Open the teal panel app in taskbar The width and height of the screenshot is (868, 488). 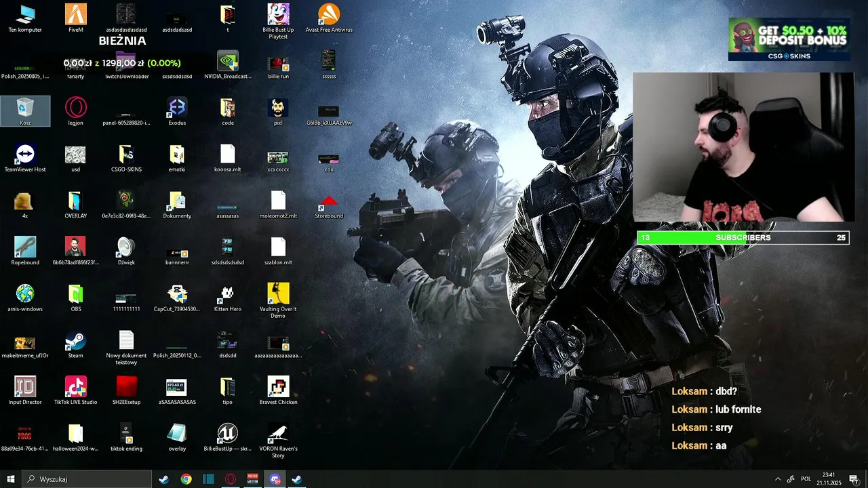pyautogui.click(x=208, y=479)
